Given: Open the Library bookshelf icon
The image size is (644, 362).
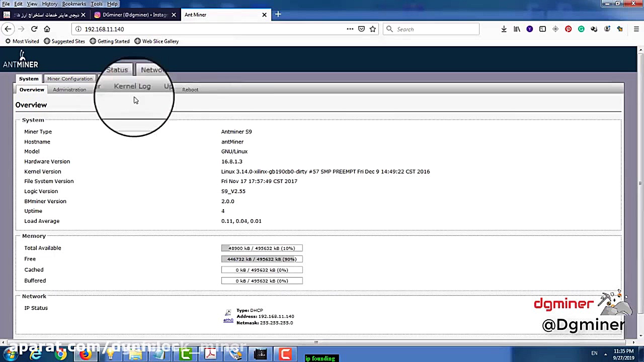Looking at the screenshot, I should [517, 29].
